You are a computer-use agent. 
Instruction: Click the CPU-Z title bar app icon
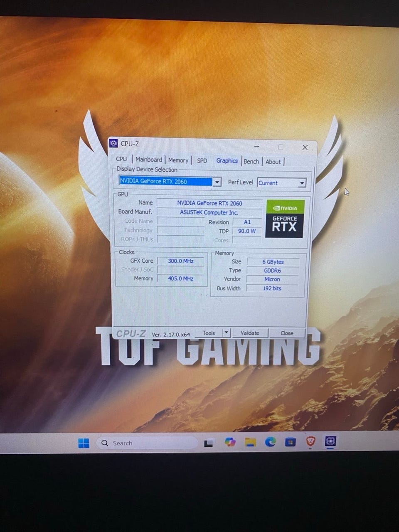click(x=113, y=143)
